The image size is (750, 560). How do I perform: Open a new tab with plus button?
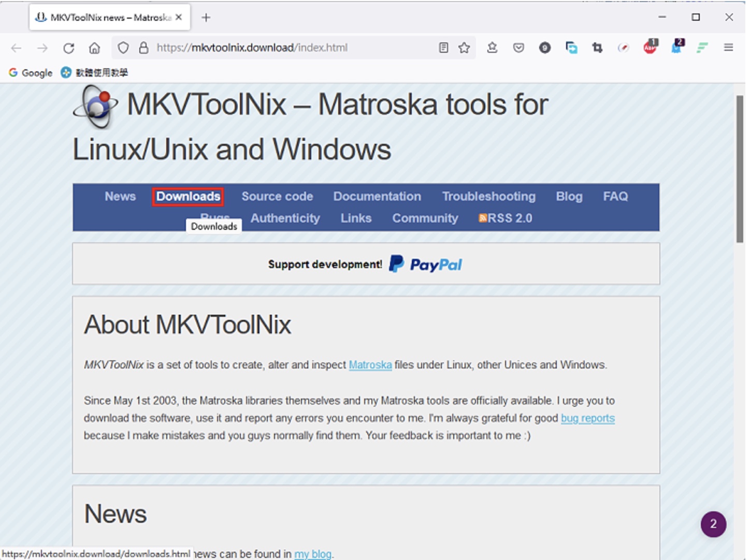click(x=206, y=18)
